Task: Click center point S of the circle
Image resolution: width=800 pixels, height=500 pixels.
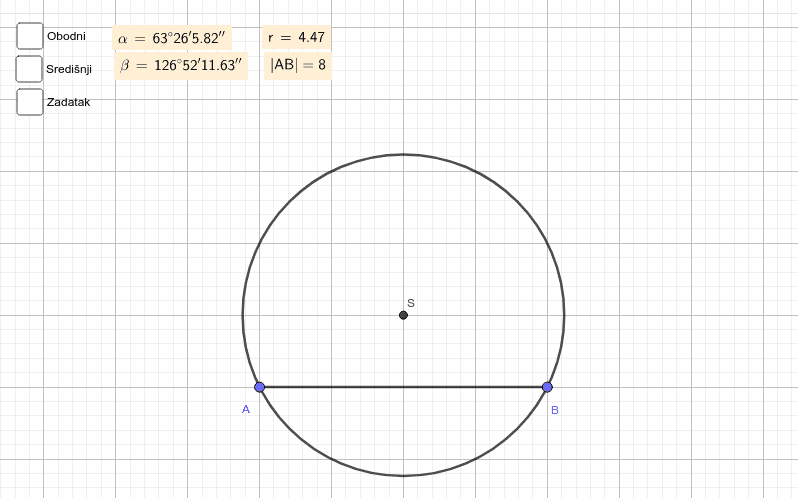Action: tap(403, 315)
